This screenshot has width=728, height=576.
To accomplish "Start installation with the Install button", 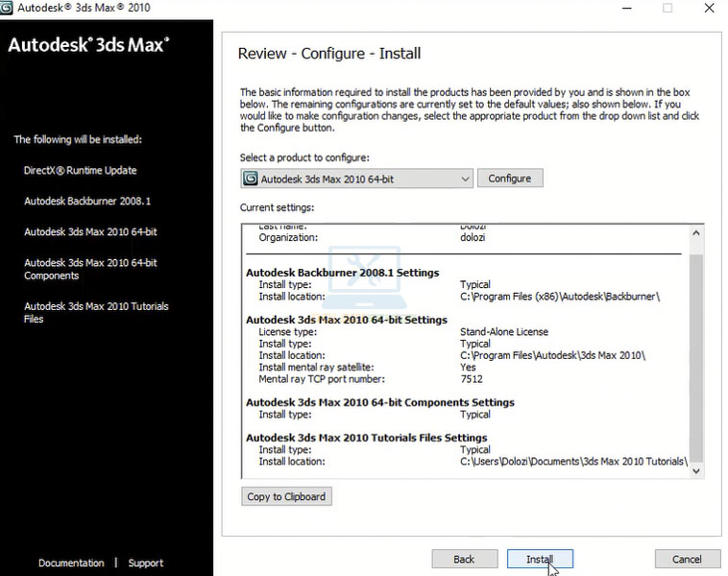I will pos(540,559).
